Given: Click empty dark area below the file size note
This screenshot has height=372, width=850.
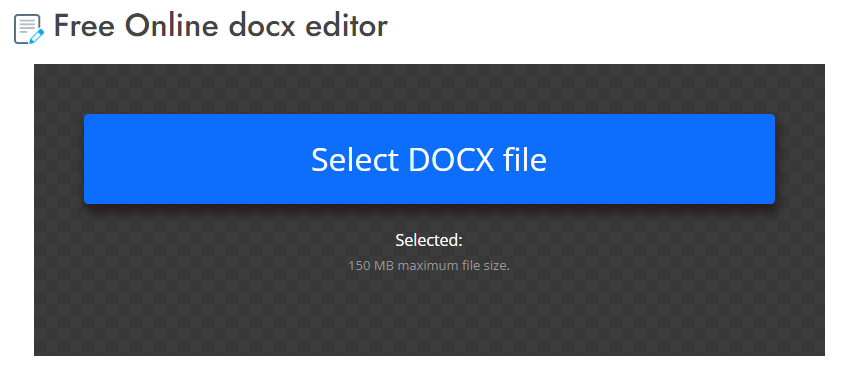Looking at the screenshot, I should [429, 315].
